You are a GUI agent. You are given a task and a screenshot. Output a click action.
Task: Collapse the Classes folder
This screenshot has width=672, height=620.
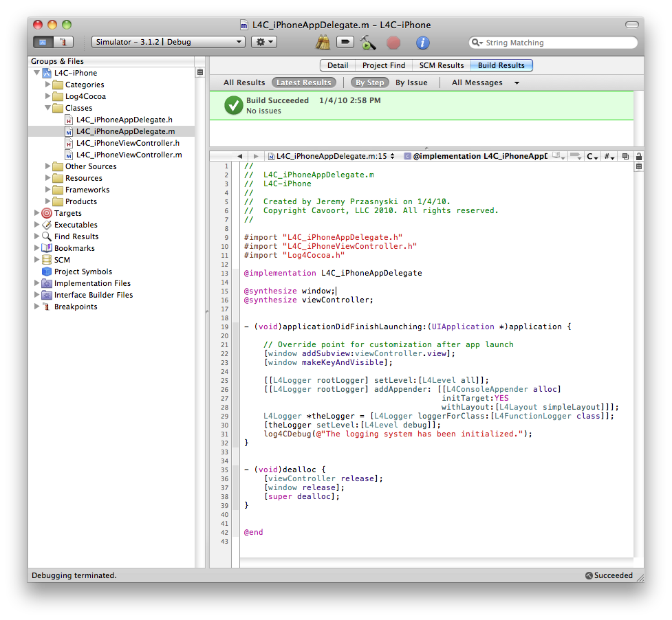coord(48,108)
